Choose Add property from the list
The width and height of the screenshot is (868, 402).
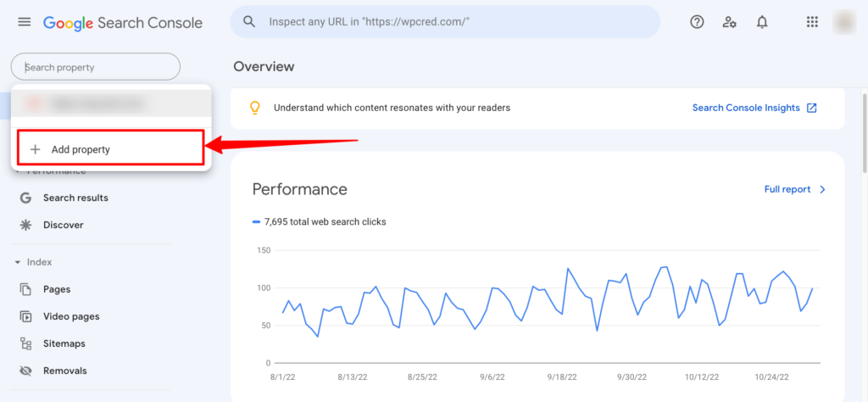click(x=111, y=149)
